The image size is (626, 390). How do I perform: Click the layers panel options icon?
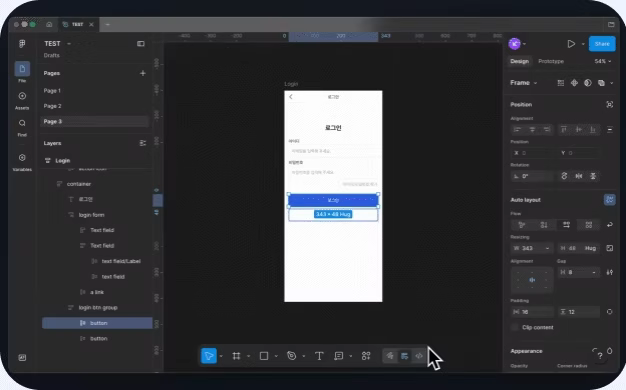(x=143, y=143)
